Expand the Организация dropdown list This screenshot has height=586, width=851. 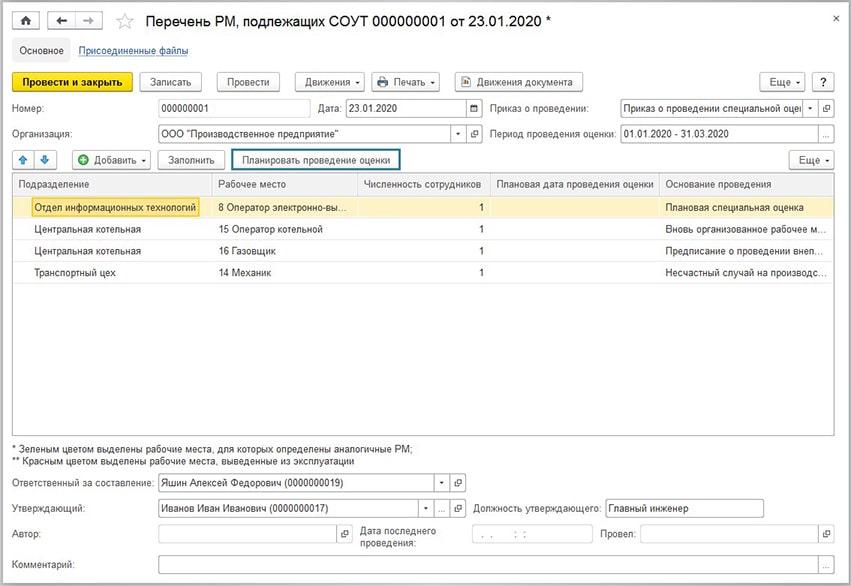pos(458,134)
